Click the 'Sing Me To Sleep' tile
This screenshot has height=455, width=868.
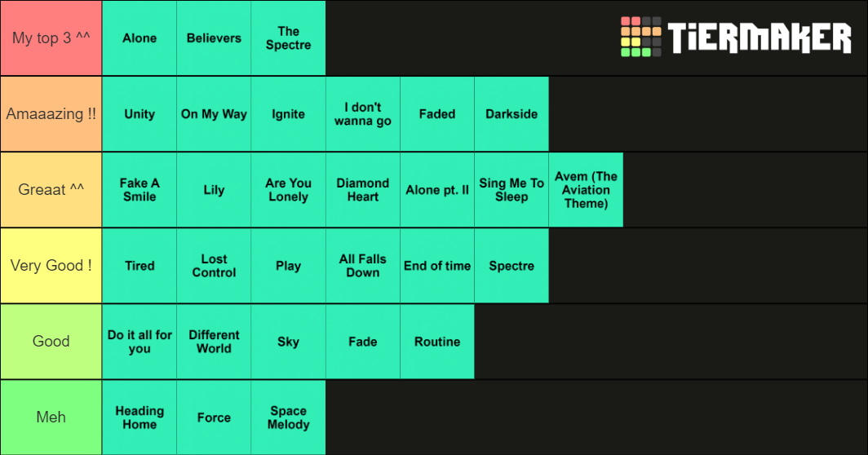pos(511,190)
